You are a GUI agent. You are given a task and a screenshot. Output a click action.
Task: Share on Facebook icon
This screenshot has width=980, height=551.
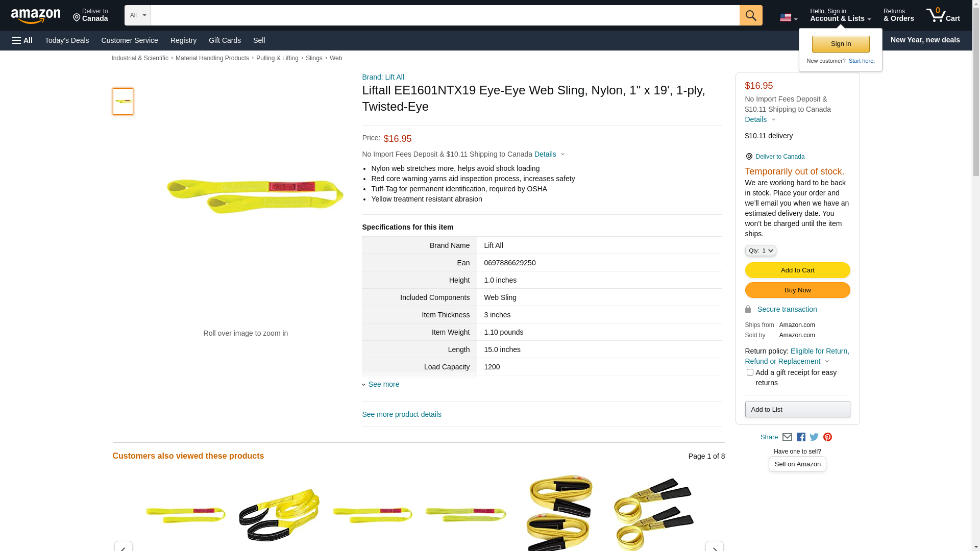pos(801,437)
